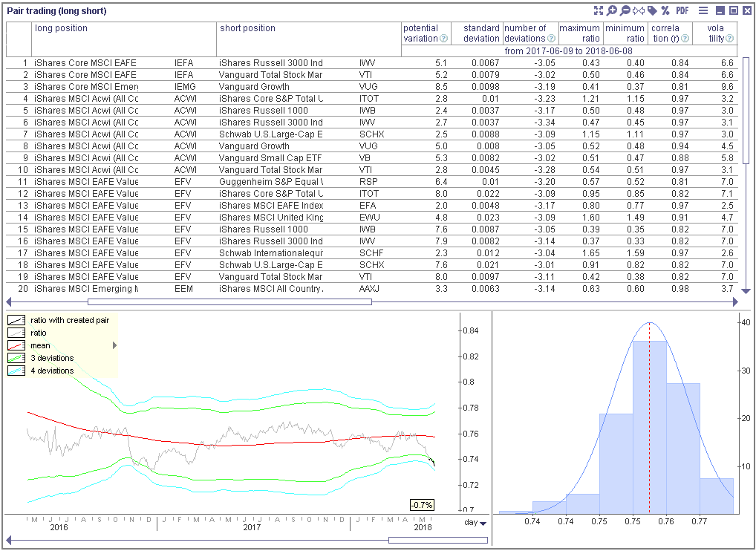
Task: Sort by minimum ratio header
Action: click(x=625, y=33)
